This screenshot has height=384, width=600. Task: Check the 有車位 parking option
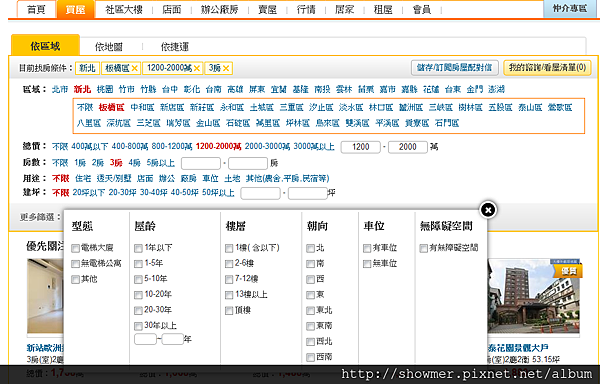[367, 249]
